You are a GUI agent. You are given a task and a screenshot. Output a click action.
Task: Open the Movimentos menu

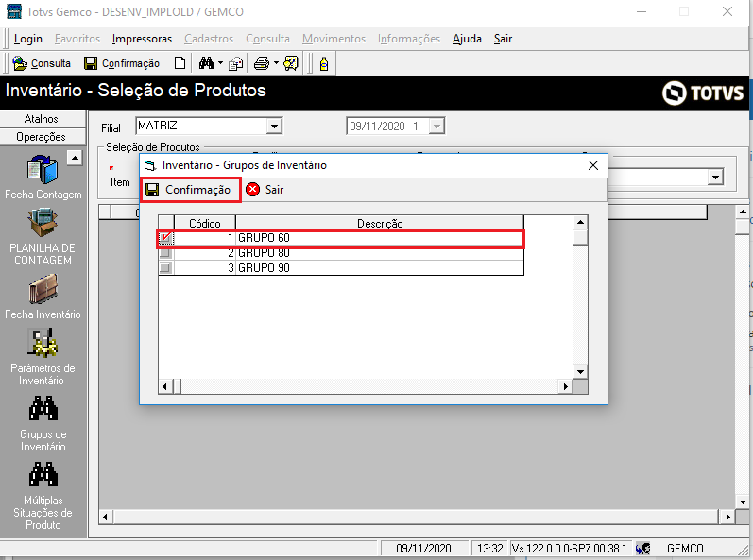coord(334,39)
